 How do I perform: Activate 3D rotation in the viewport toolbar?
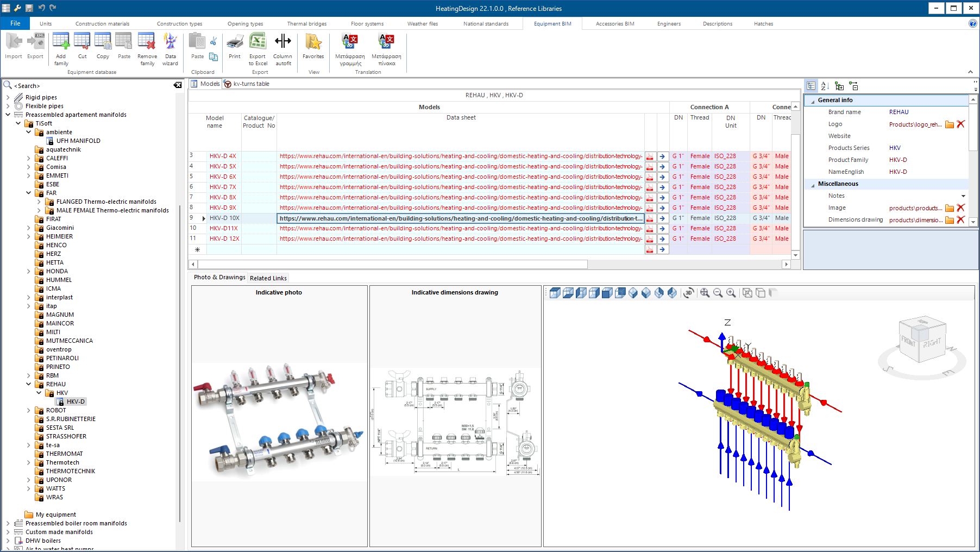(x=688, y=293)
